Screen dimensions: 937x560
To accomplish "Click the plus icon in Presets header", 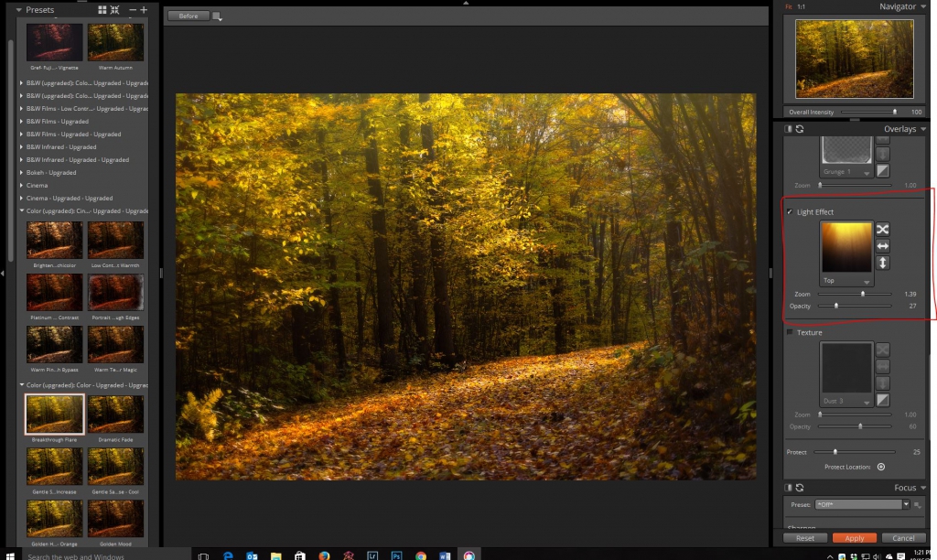I will (x=144, y=9).
